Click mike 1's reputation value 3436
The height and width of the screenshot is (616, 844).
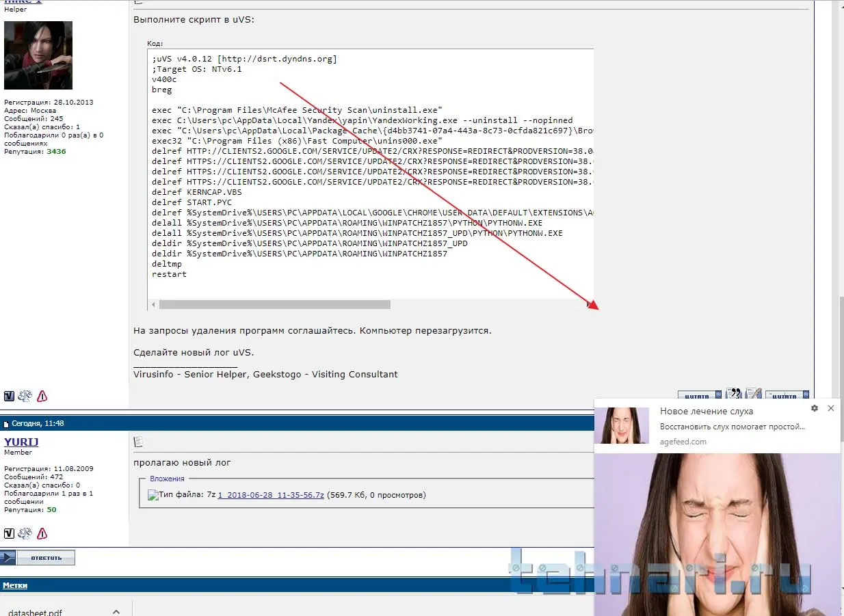pyautogui.click(x=56, y=151)
